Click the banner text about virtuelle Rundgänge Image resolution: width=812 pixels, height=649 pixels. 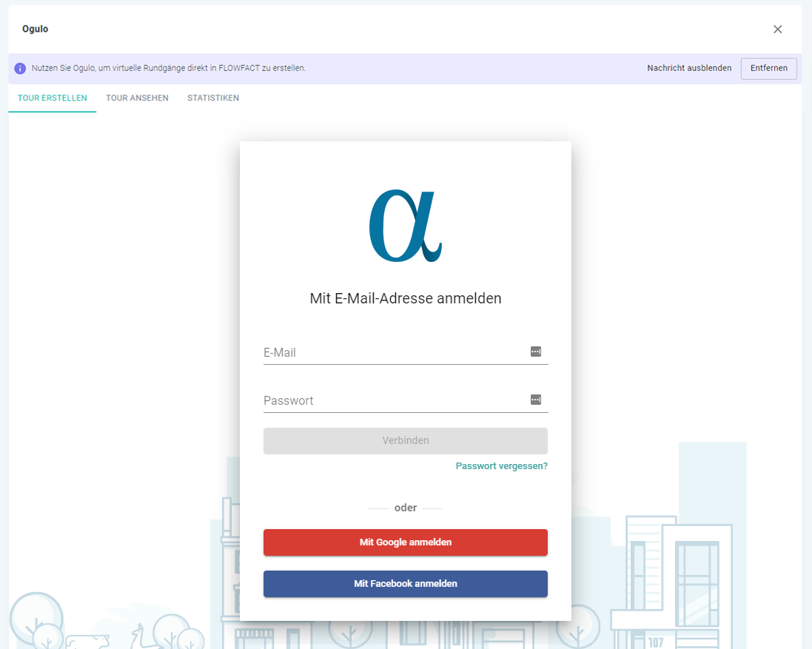[168, 68]
